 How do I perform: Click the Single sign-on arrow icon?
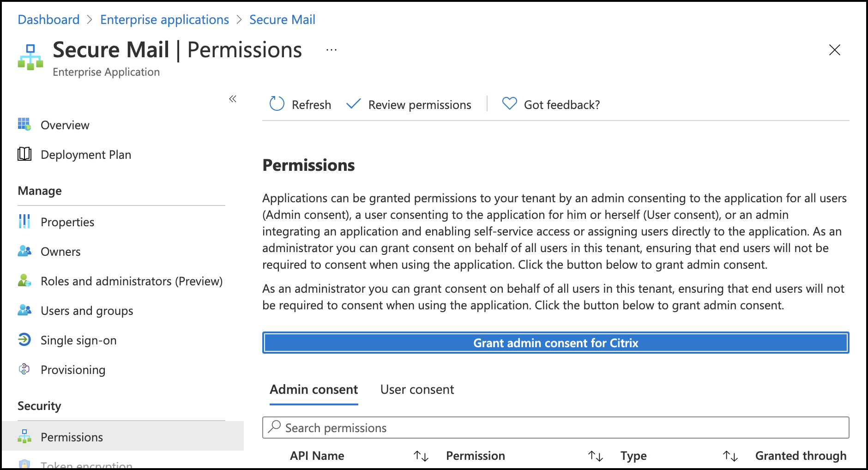tap(24, 340)
